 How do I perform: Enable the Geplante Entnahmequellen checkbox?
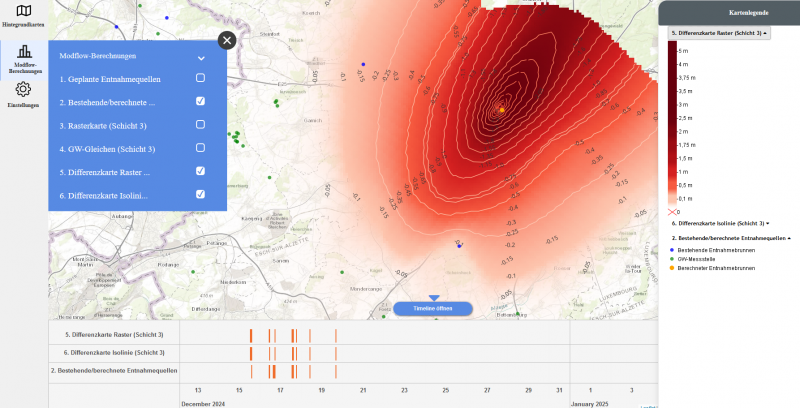click(200, 78)
